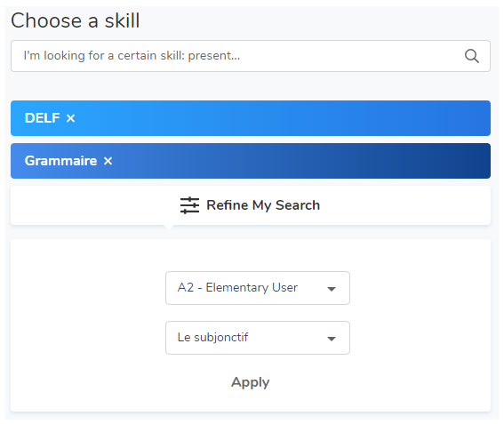Click the blue DELF filter bar background
This screenshot has height=424, width=504.
coord(283,118)
